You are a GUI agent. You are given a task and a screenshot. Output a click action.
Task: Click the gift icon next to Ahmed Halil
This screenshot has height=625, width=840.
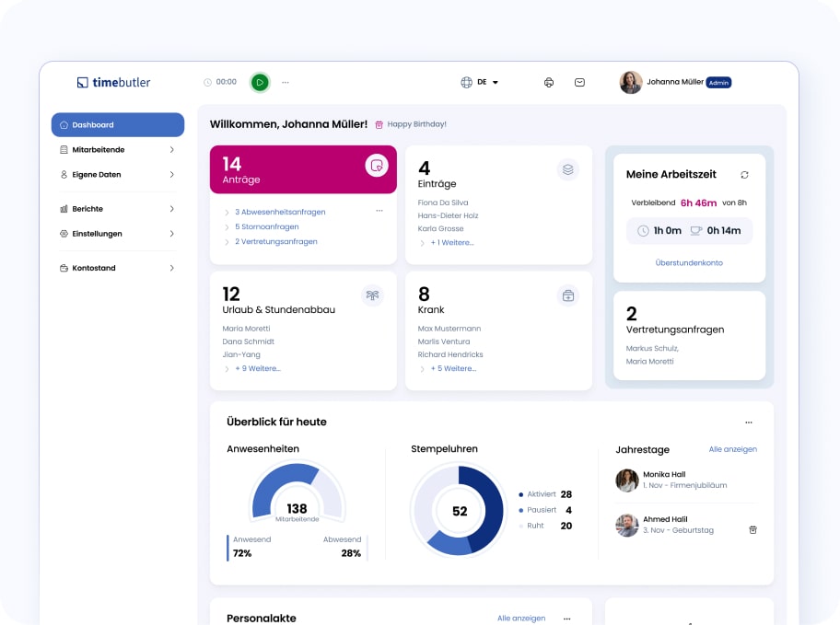click(x=752, y=529)
